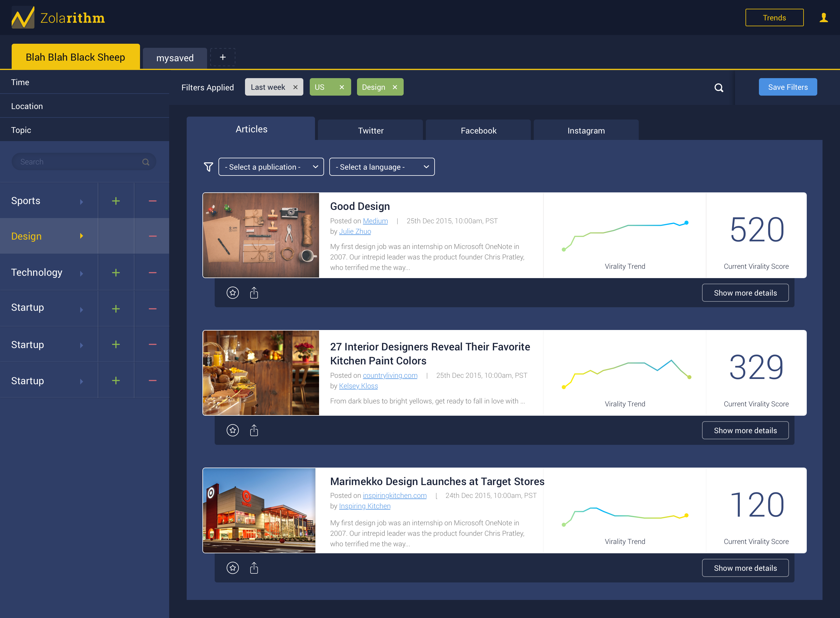This screenshot has height=618, width=840.
Task: Open the Select a publication dropdown
Action: tap(271, 167)
